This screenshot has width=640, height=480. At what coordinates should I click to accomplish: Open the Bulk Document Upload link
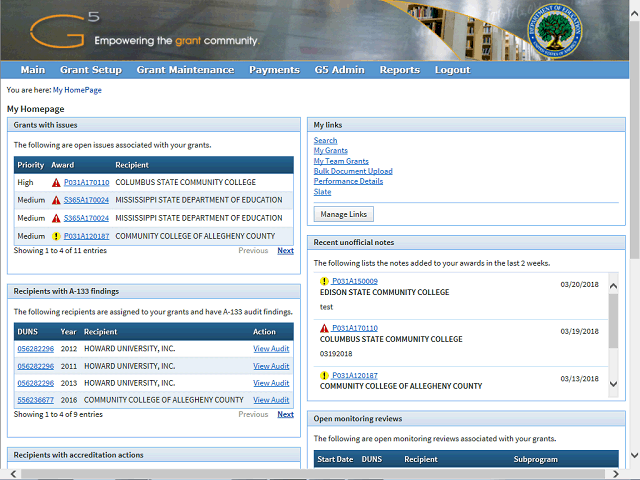click(353, 171)
